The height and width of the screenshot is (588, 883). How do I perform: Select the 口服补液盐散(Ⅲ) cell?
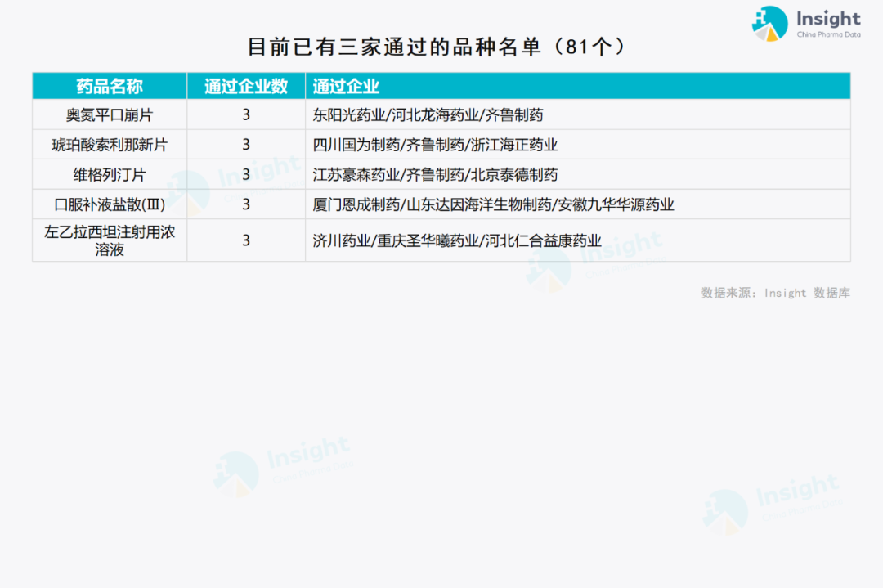point(110,204)
